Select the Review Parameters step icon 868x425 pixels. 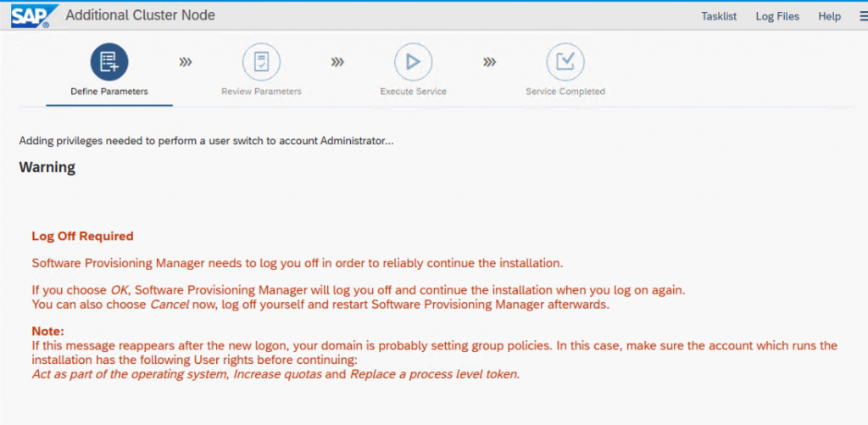[261, 62]
